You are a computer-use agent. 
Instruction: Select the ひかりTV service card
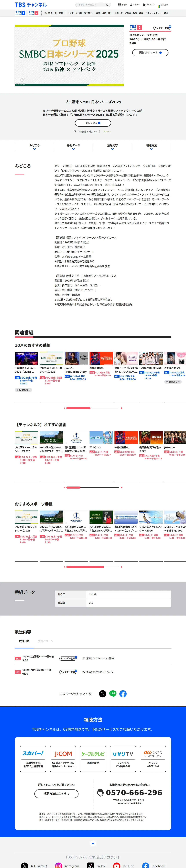(123, 759)
